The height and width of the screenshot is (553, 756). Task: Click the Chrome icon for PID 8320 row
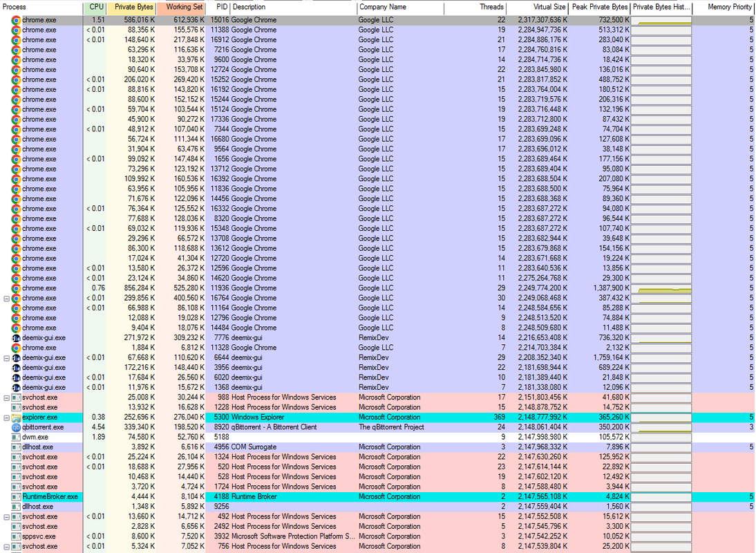tap(16, 218)
